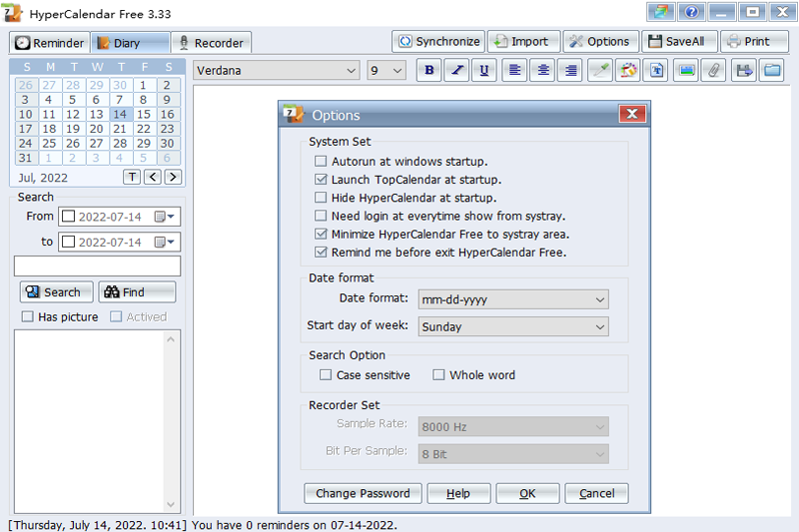Open the Sample Rate 8000 Hz dropdown
The width and height of the screenshot is (799, 532).
click(513, 426)
